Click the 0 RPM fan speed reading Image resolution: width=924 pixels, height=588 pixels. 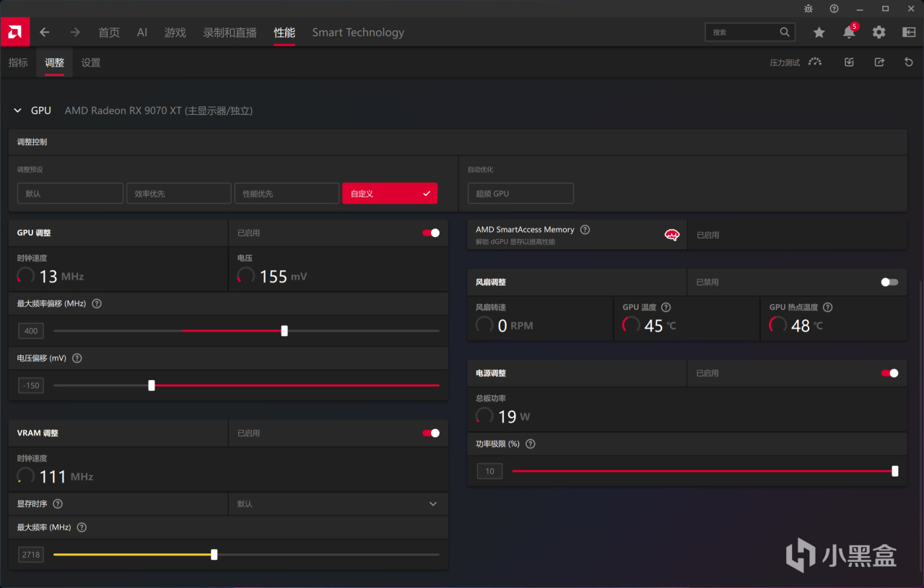515,326
